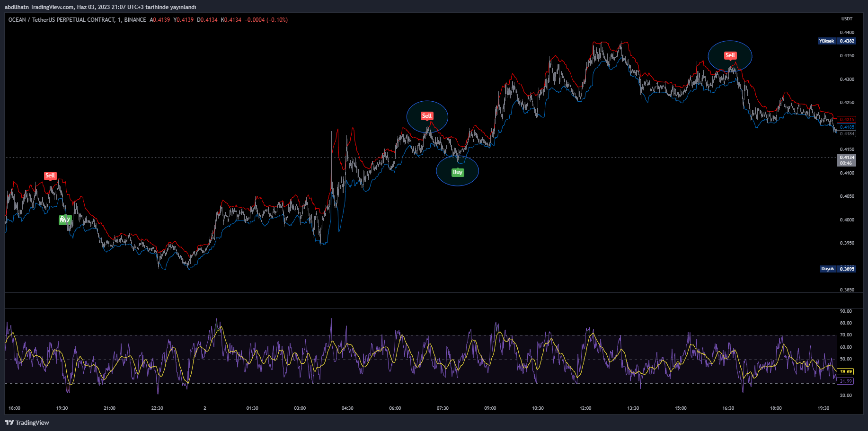Click the 20.00 RSI axis label

tap(845, 396)
